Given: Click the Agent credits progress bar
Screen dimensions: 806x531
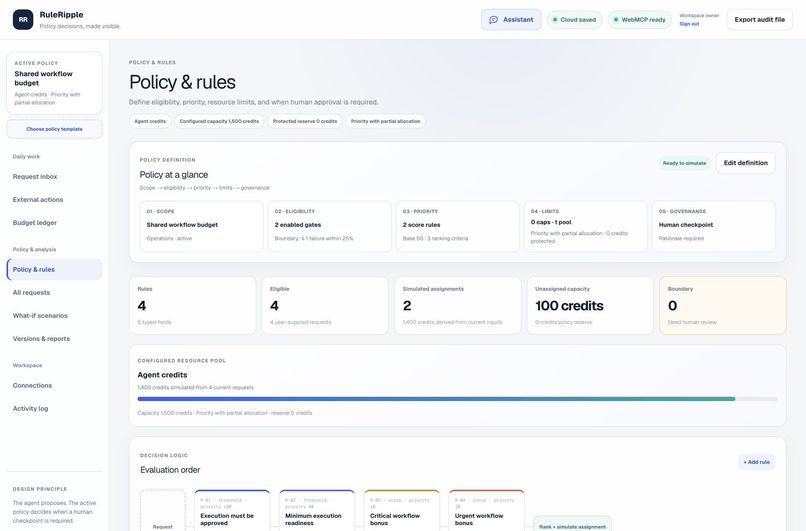Looking at the screenshot, I should click(457, 399).
